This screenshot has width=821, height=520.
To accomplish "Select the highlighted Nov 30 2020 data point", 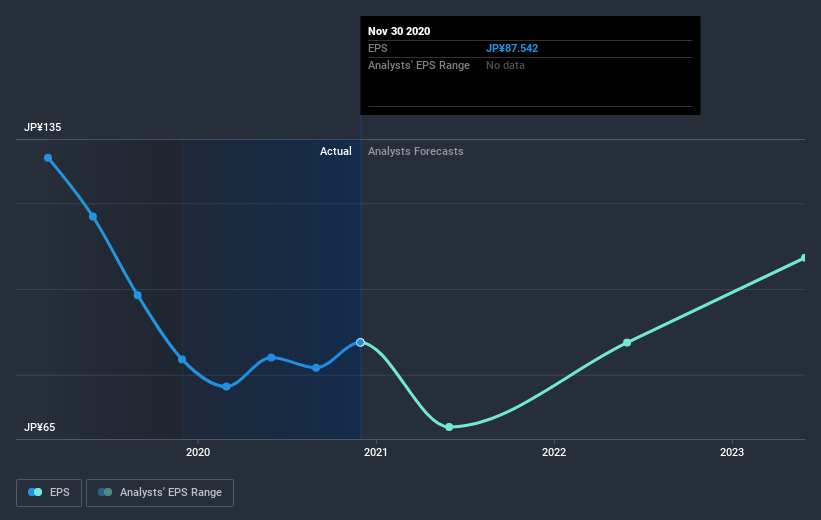I will 360,342.
